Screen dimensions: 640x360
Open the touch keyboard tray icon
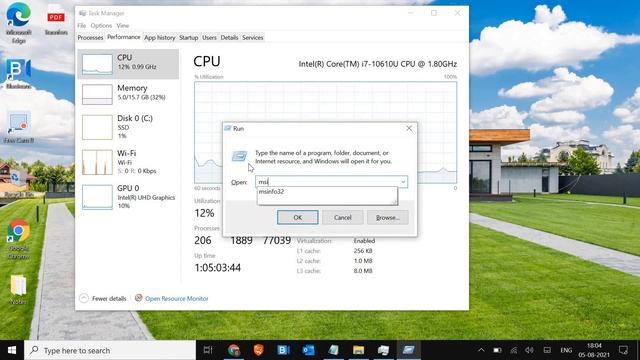point(547,350)
